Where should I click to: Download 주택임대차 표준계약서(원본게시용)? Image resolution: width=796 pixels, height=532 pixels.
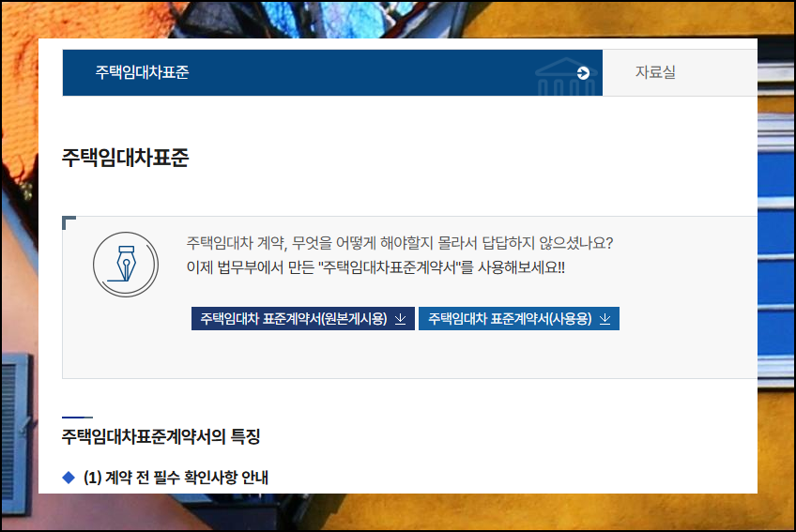click(303, 318)
